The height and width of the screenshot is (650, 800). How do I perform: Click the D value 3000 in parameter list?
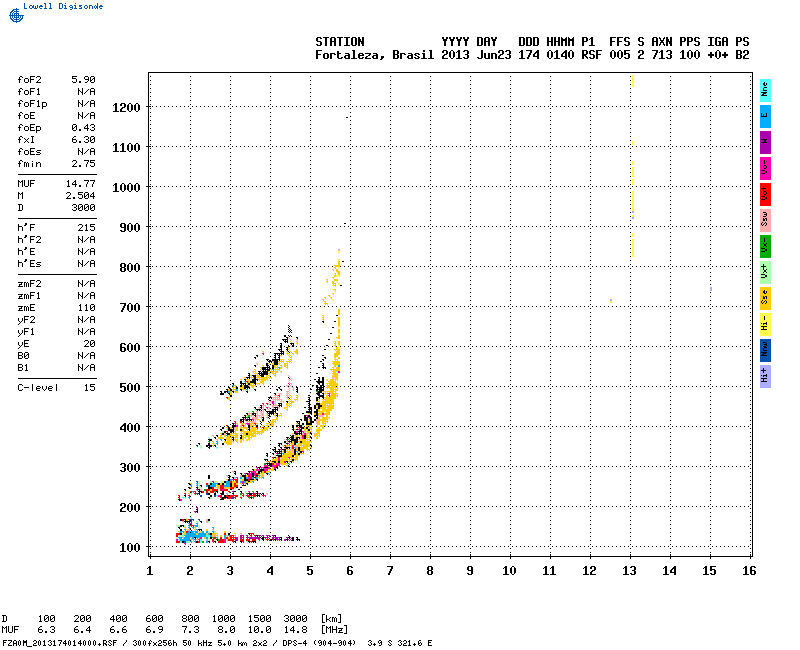(83, 208)
